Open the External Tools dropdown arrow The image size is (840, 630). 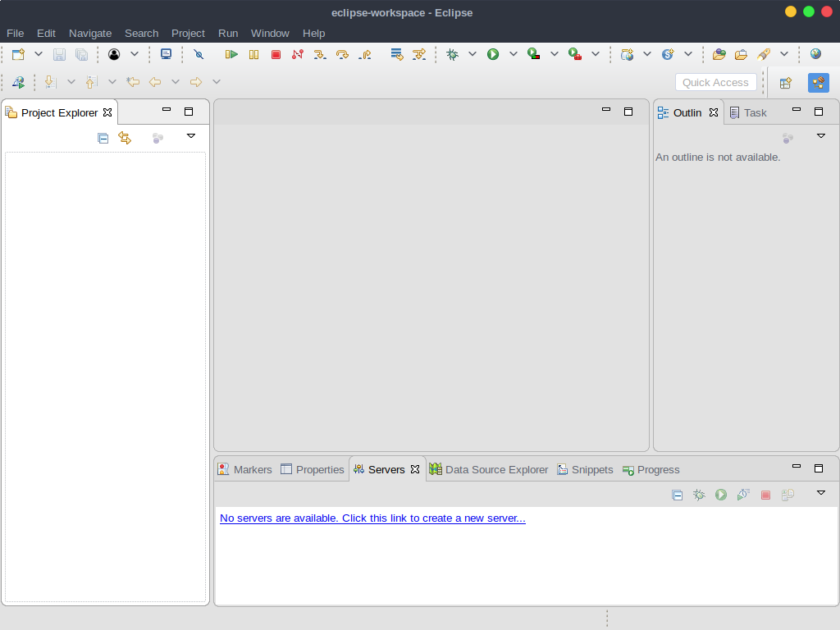point(596,54)
